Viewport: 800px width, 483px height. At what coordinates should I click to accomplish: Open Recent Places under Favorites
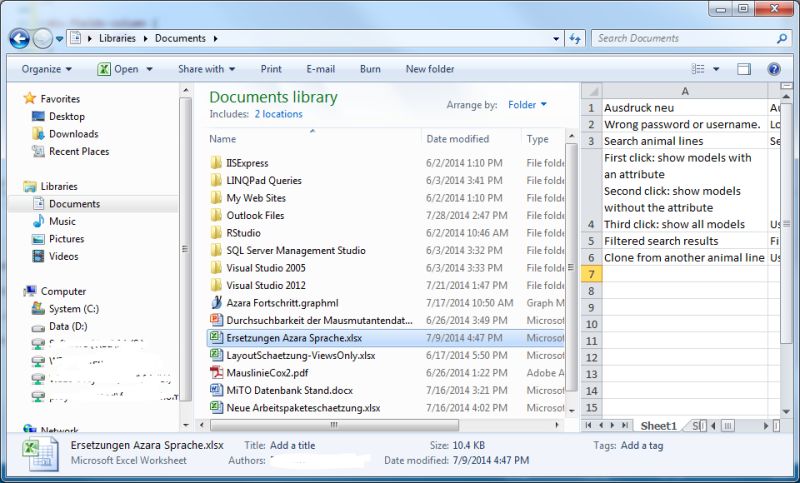click(79, 151)
